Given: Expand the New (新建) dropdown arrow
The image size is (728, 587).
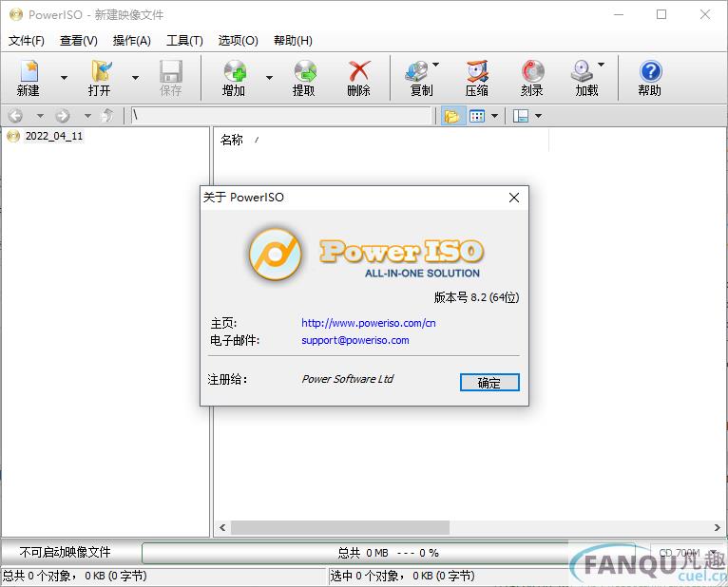Looking at the screenshot, I should (x=64, y=78).
